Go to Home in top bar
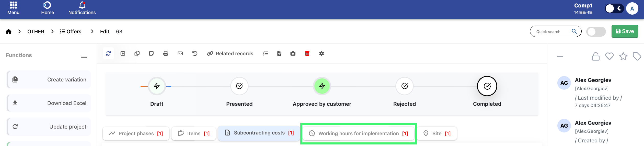This screenshot has height=146, width=644. click(47, 8)
